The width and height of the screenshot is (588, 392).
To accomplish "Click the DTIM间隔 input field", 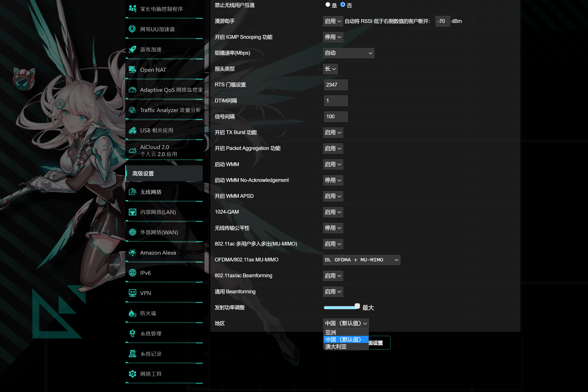I will (336, 101).
